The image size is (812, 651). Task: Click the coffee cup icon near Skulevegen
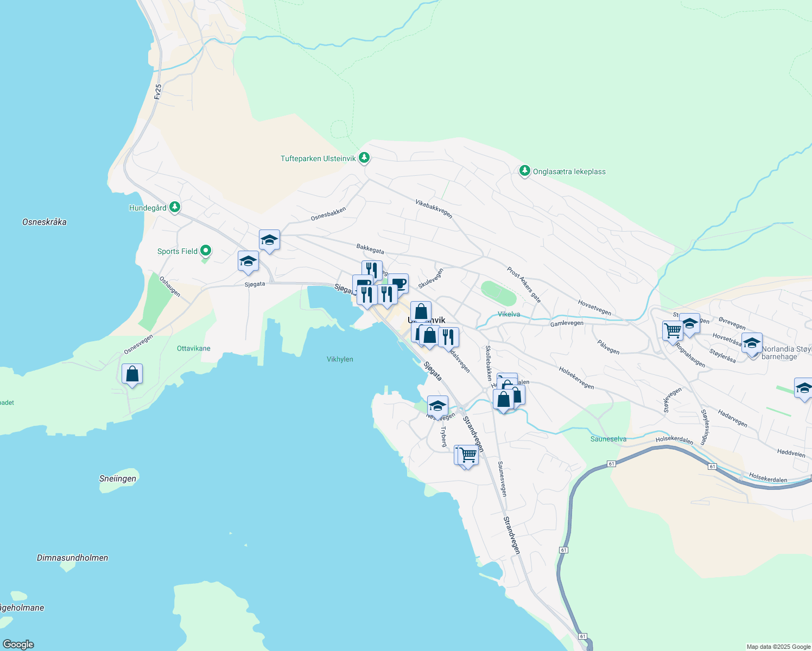[x=400, y=283]
